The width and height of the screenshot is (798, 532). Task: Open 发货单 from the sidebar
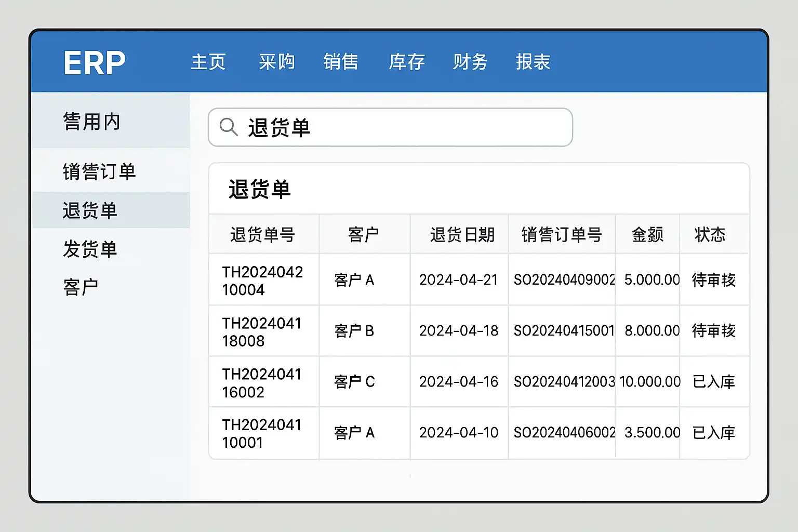click(90, 249)
